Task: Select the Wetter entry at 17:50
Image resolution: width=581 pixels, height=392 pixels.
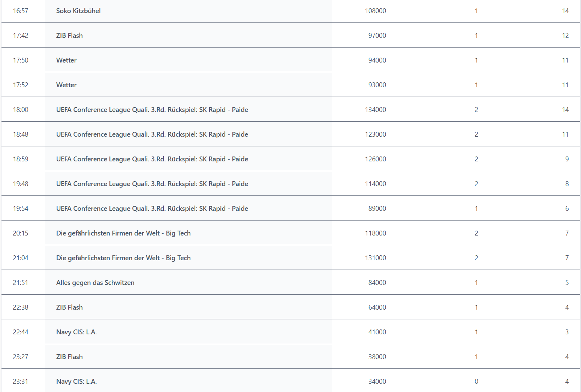Action: tap(66, 60)
